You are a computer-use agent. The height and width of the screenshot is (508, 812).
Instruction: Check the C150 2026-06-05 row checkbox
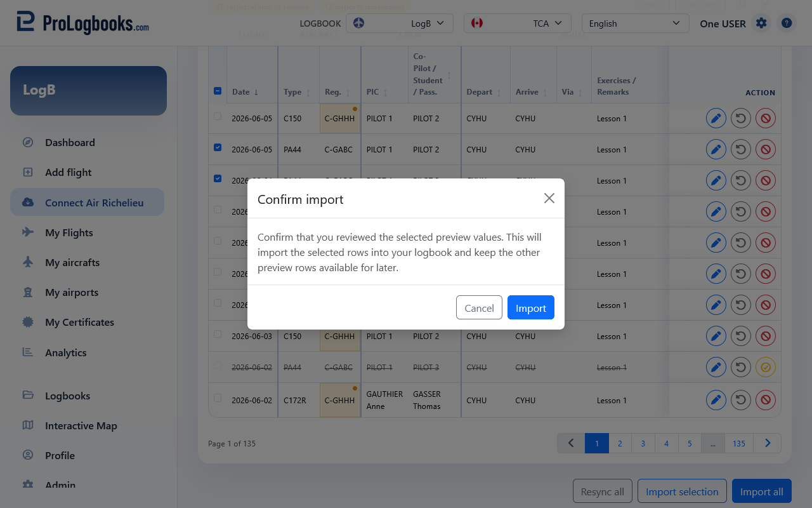click(x=218, y=117)
